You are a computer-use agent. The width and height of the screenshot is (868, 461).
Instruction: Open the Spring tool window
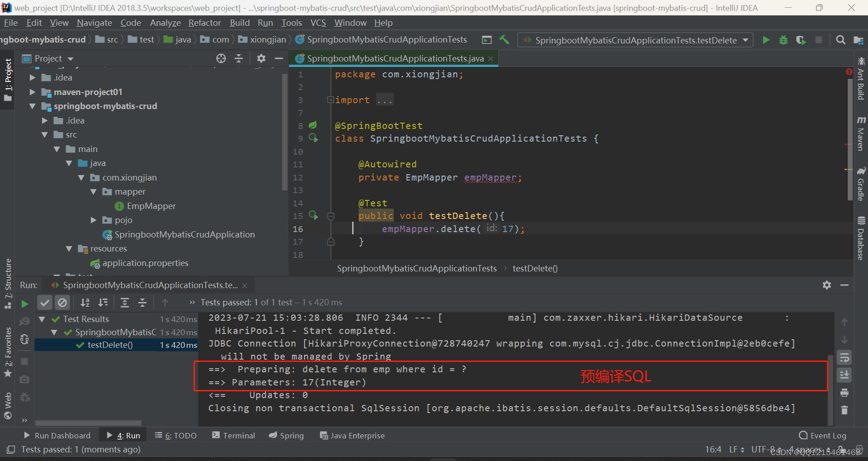286,435
